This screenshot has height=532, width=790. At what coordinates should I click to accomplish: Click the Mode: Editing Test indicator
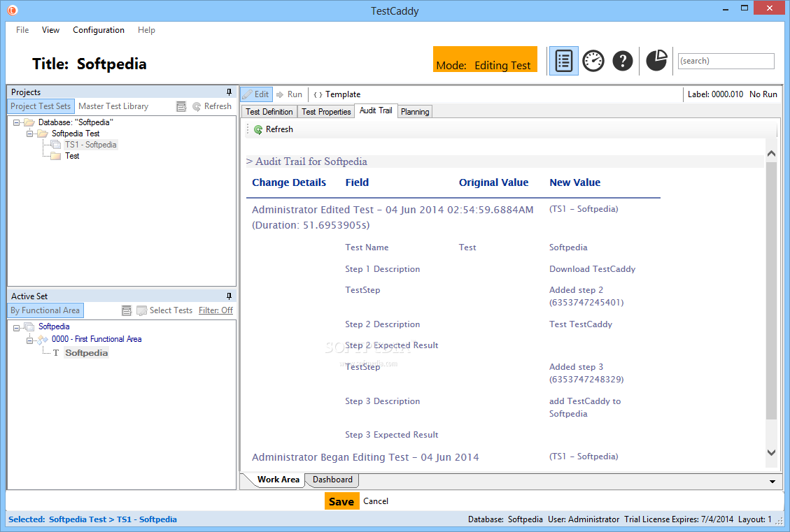[x=485, y=59]
